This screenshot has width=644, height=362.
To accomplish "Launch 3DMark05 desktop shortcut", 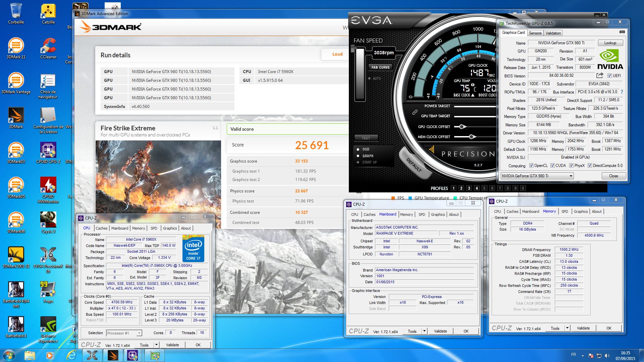I will (x=16, y=188).
